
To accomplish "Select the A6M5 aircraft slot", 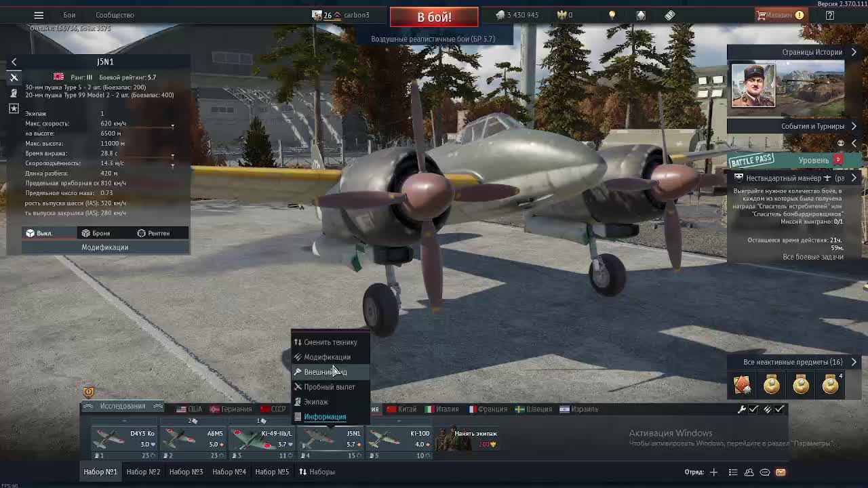I will (192, 439).
